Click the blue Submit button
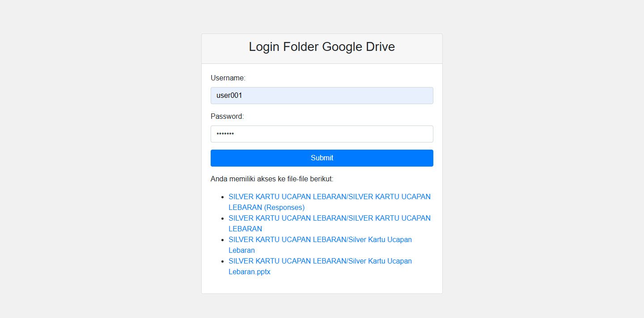Viewport: 644px width, 318px height. pyautogui.click(x=322, y=158)
